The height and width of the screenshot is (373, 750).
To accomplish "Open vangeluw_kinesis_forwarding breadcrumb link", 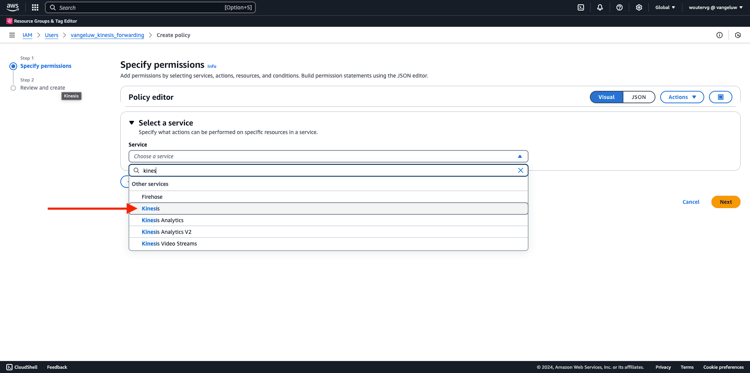I will coord(107,35).
